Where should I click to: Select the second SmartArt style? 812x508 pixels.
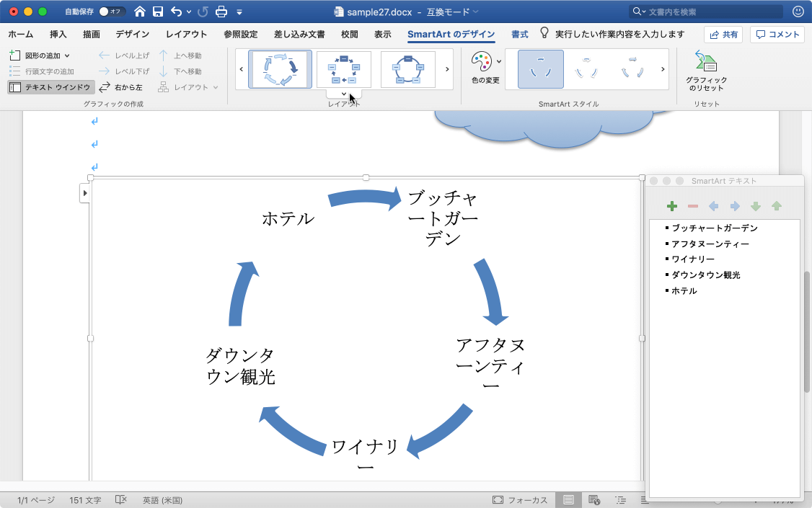[586, 68]
